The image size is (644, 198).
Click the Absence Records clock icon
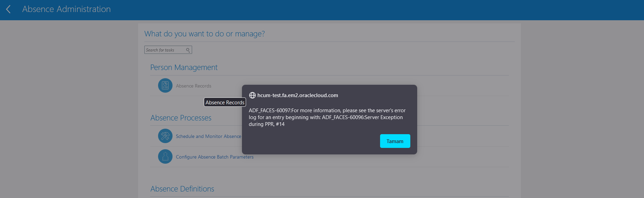pos(165,85)
